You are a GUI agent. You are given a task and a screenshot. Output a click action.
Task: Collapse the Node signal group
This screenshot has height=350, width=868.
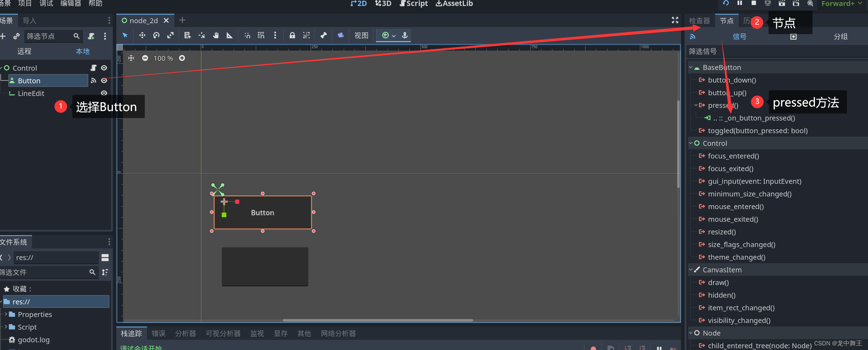(x=691, y=333)
